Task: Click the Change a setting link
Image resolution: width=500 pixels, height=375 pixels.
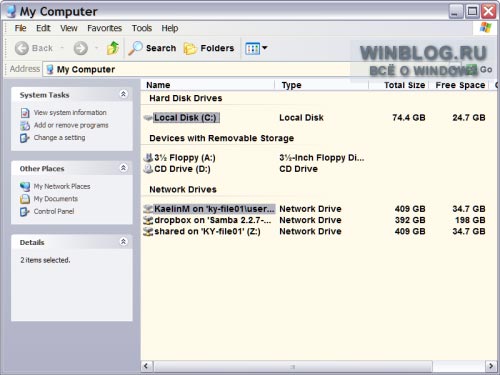Action: 59,138
